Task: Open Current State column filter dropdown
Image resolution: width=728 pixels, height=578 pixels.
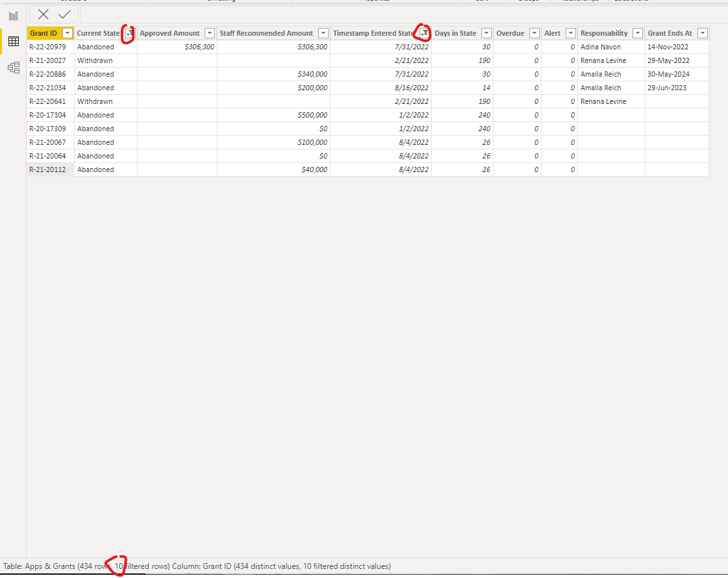Action: (129, 33)
